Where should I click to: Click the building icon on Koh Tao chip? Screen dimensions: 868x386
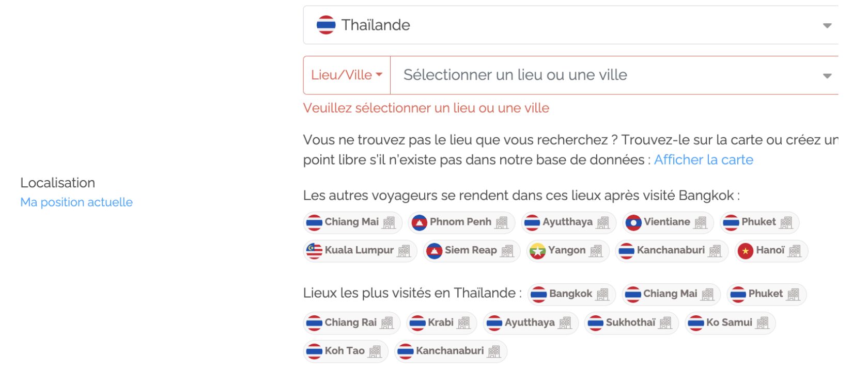[x=375, y=351]
